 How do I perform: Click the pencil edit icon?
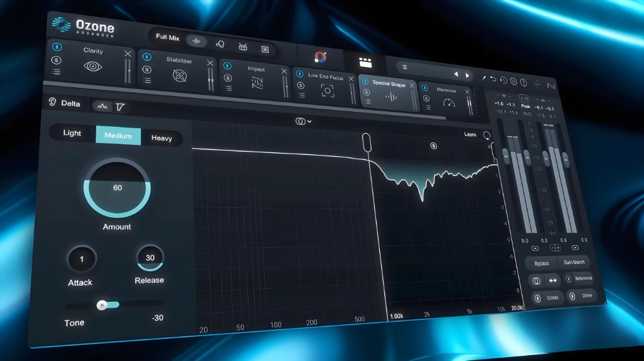[484, 77]
